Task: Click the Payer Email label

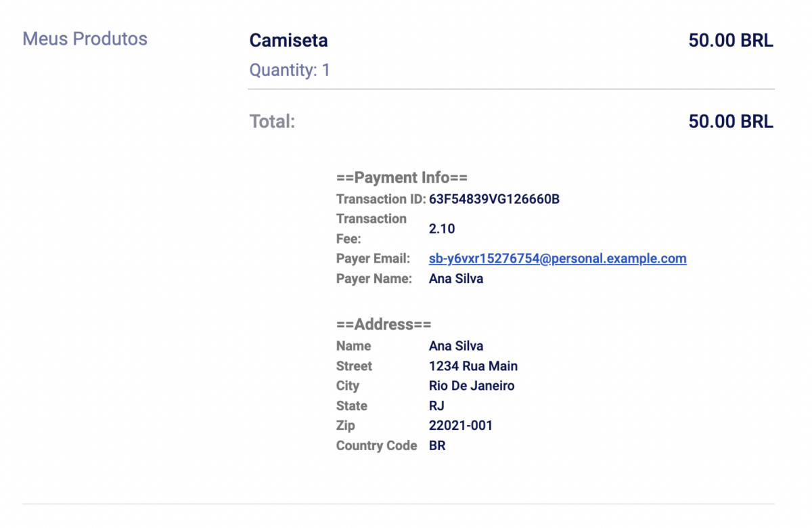Action: pyautogui.click(x=373, y=259)
